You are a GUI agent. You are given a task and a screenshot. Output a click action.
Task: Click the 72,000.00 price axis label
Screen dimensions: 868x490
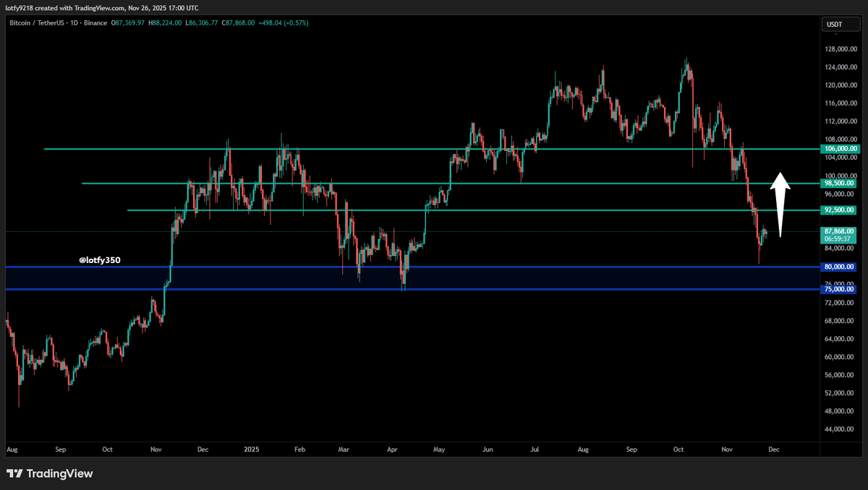point(840,302)
